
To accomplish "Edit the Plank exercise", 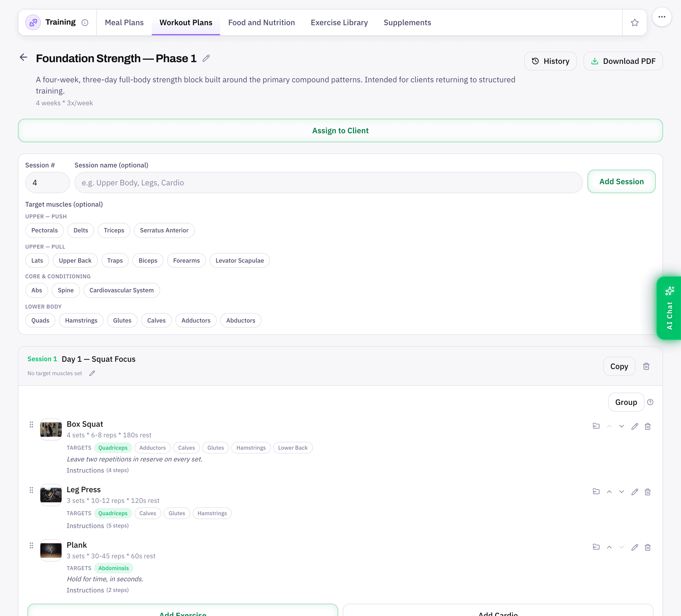I will [x=635, y=547].
